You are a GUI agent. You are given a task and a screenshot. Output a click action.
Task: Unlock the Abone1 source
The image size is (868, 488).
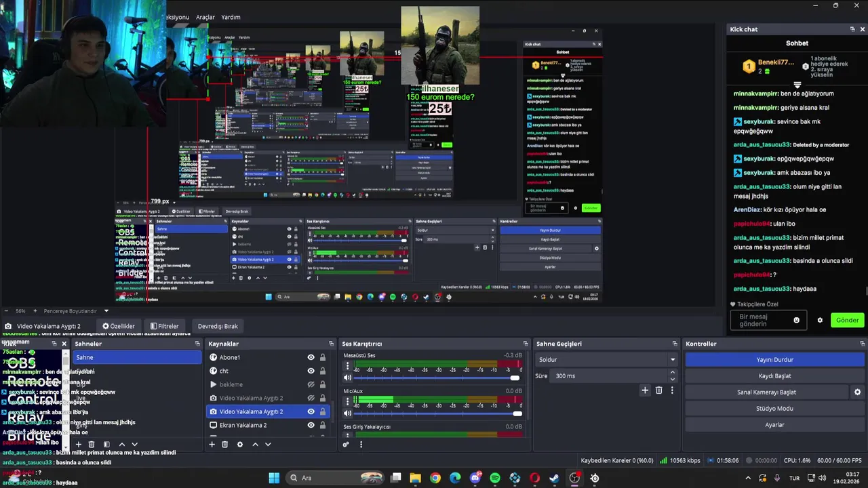click(323, 357)
